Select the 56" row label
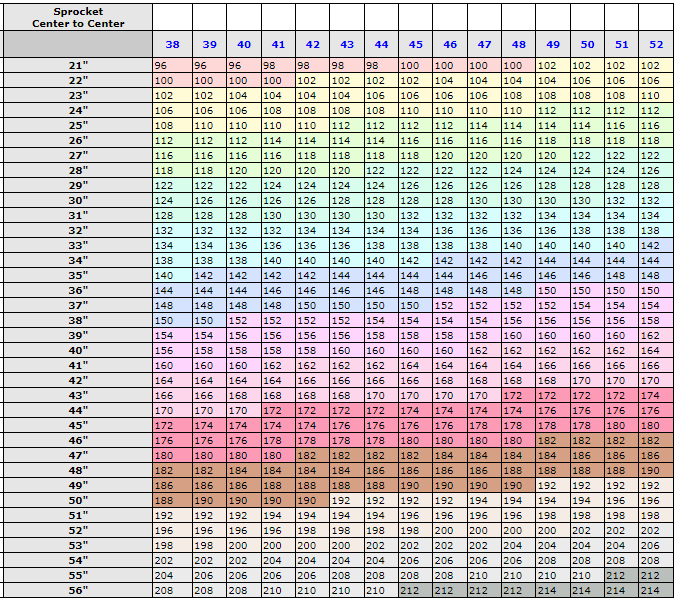The height and width of the screenshot is (601, 677). pyautogui.click(x=78, y=590)
